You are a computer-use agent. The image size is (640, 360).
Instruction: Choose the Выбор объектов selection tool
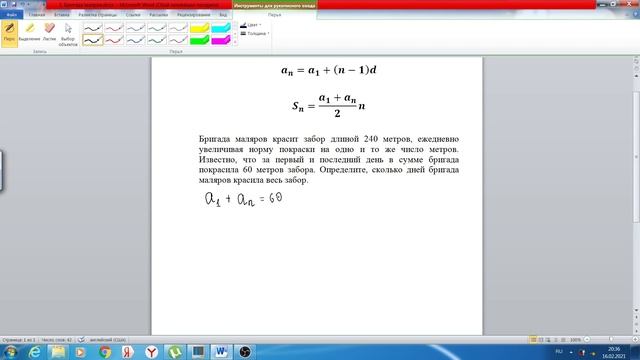(x=68, y=34)
